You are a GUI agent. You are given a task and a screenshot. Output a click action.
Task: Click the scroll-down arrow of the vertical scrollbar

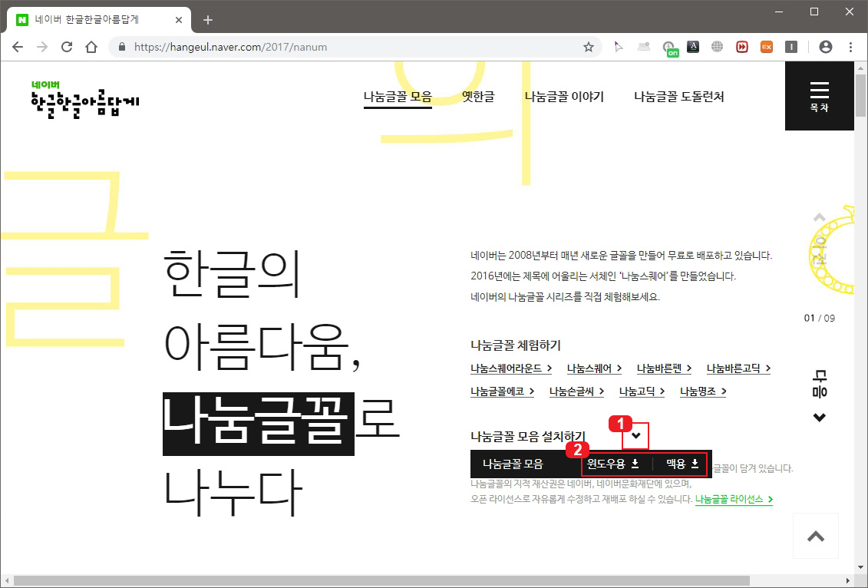860,567
